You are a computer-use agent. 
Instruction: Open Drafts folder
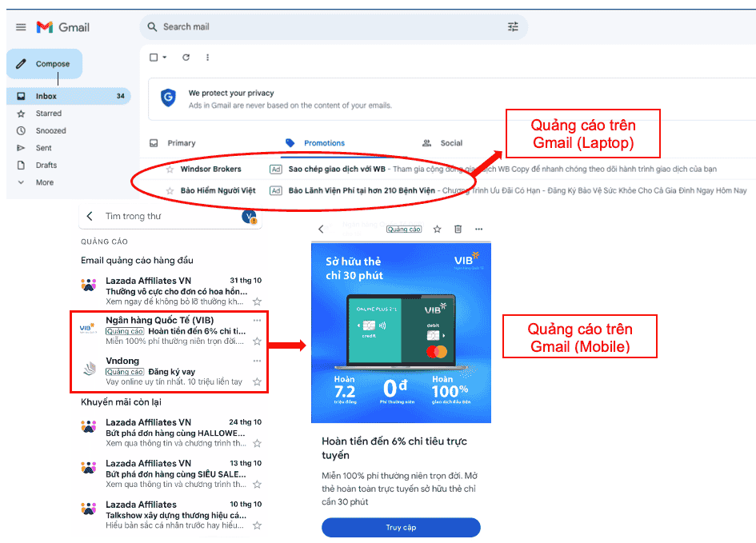pos(46,166)
